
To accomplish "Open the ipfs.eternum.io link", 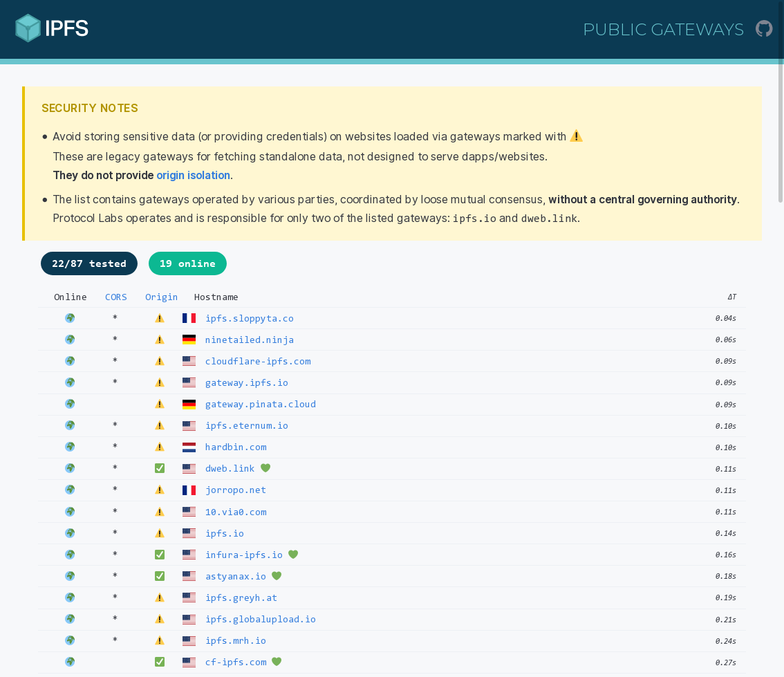I will 247,425.
